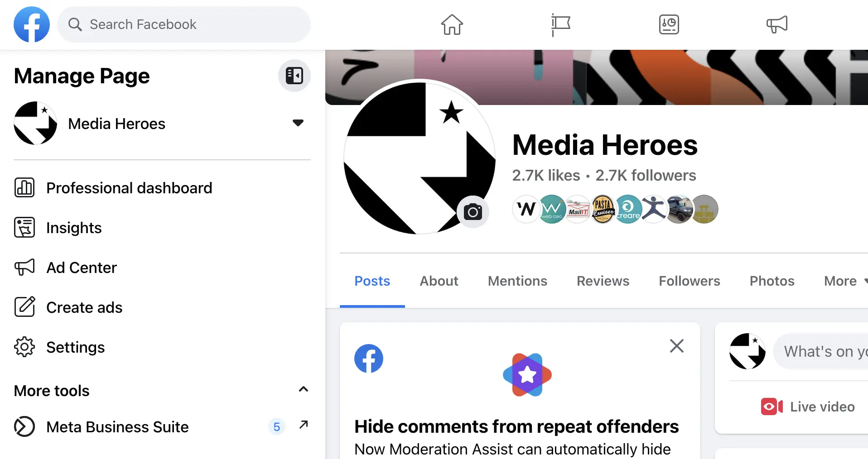The image size is (868, 459).
Task: Click the 5 notifications badge
Action: pos(277,427)
